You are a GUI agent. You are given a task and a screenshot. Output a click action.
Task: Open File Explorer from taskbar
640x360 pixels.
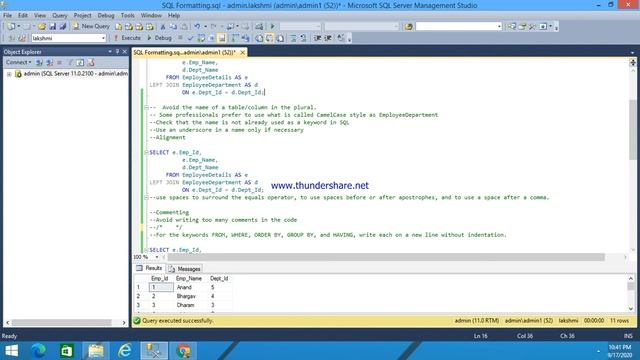96,351
